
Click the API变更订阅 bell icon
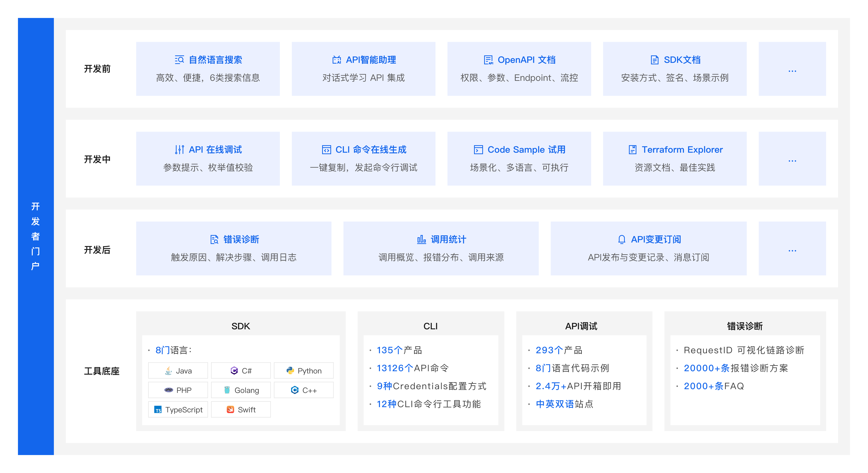[x=622, y=239]
